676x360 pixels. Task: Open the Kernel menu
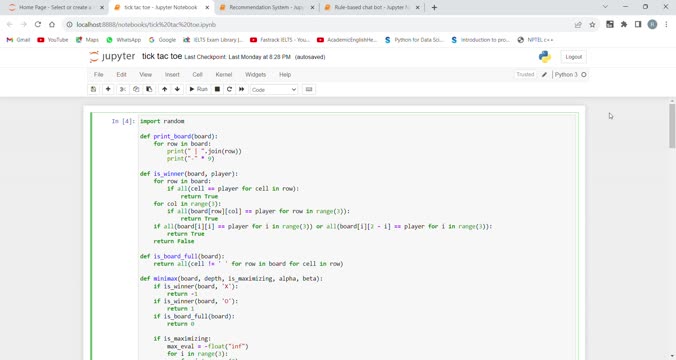[224, 75]
